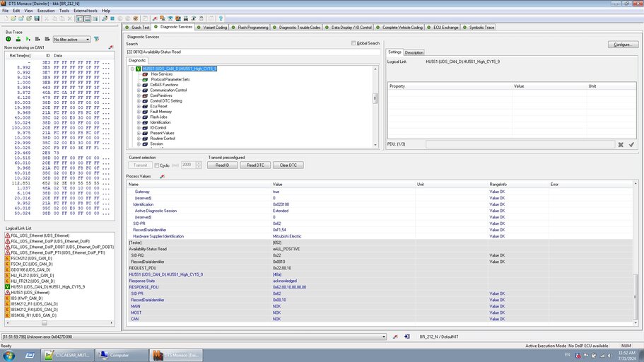Click the funnel filter icon in Bus Trace

[97, 39]
